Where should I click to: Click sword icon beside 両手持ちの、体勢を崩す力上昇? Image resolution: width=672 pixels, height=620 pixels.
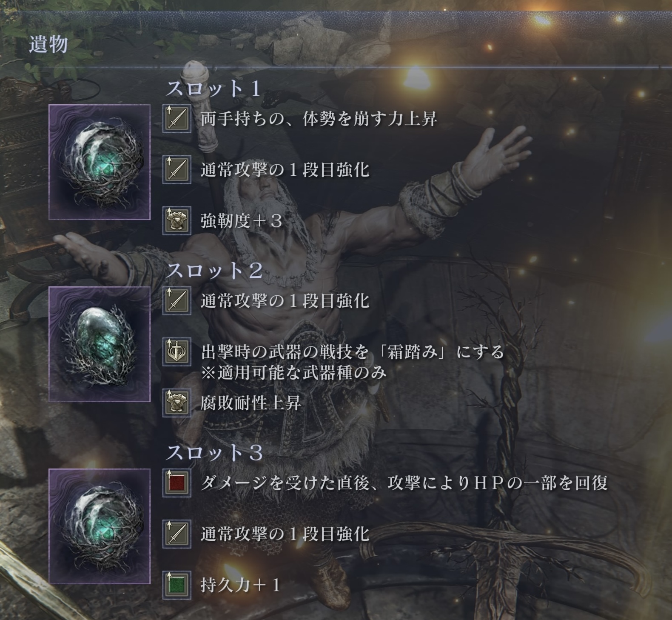point(177,119)
